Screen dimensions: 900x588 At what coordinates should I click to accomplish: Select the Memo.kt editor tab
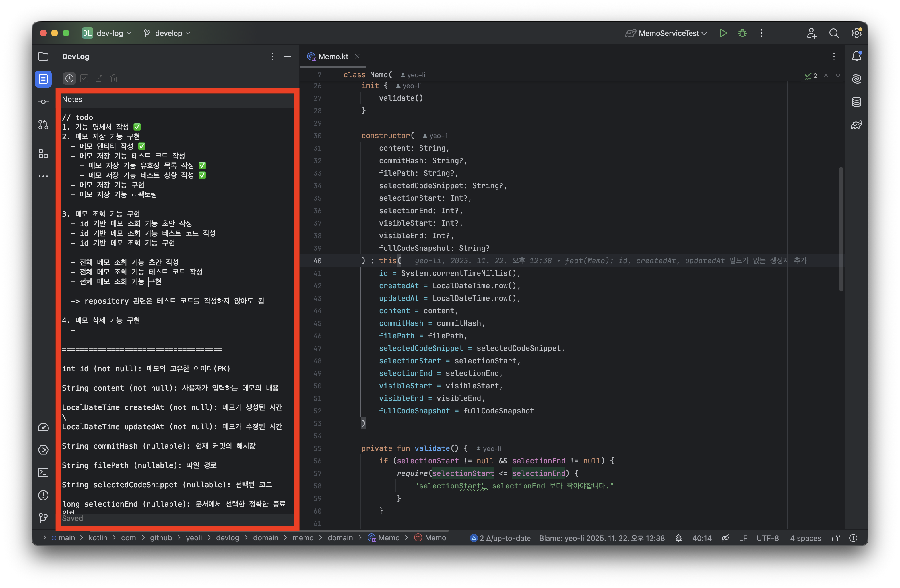coord(333,56)
